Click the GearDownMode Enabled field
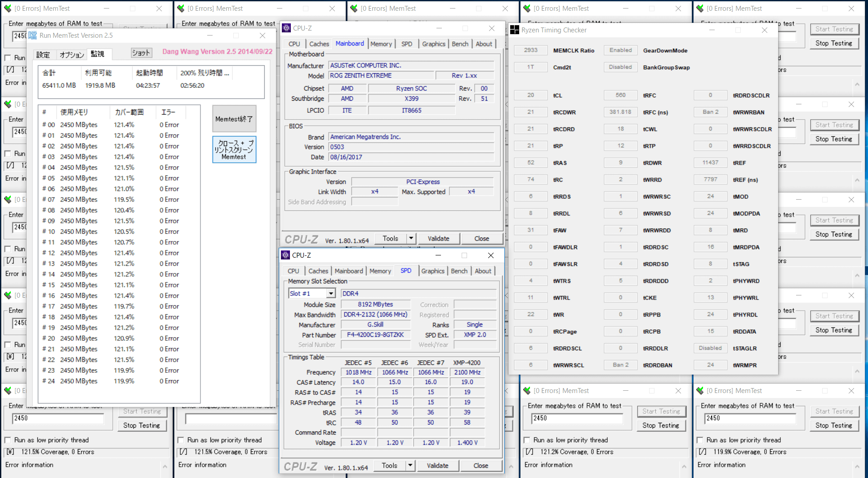This screenshot has height=478, width=868. click(x=620, y=50)
